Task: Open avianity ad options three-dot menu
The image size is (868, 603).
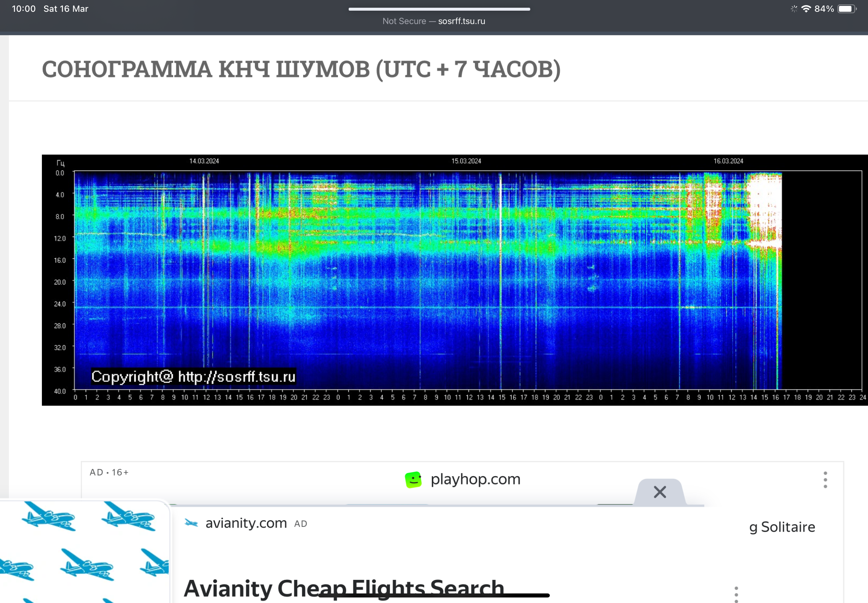Action: 736,594
